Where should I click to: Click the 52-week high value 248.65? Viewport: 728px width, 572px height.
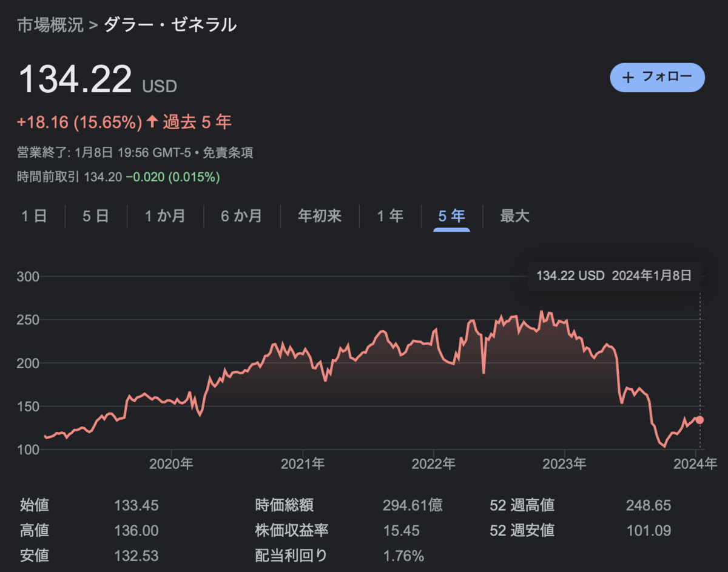click(649, 505)
